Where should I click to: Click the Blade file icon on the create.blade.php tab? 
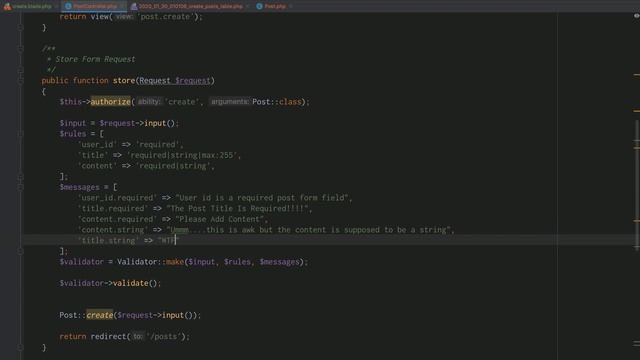(7, 6)
